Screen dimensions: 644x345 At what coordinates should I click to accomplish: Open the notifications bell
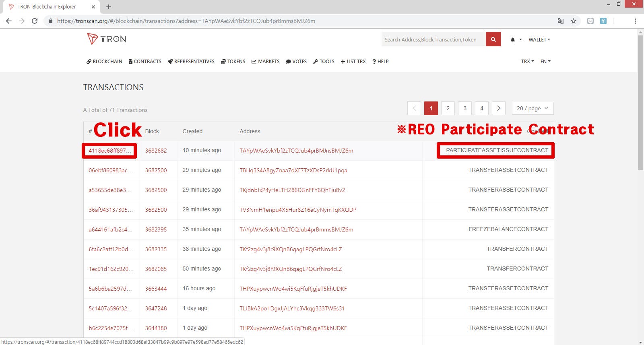pyautogui.click(x=513, y=40)
